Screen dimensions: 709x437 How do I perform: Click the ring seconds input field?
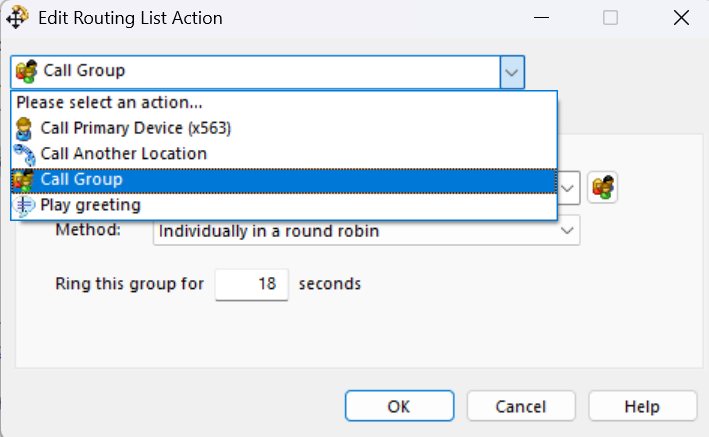click(252, 284)
